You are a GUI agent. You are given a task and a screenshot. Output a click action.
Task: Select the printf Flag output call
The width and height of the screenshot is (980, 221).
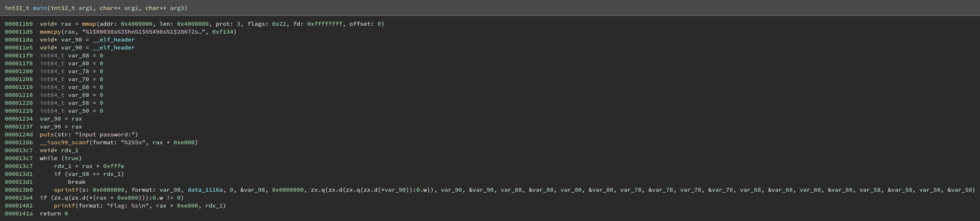click(64, 206)
